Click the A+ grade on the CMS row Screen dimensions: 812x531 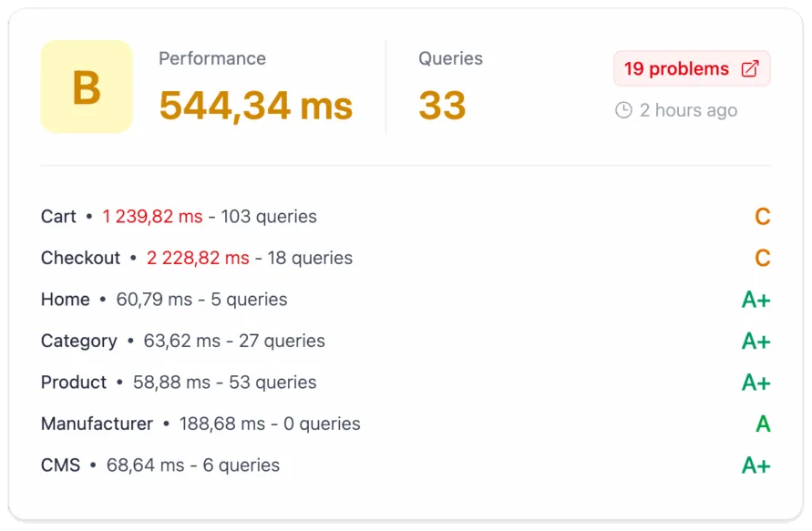756,465
